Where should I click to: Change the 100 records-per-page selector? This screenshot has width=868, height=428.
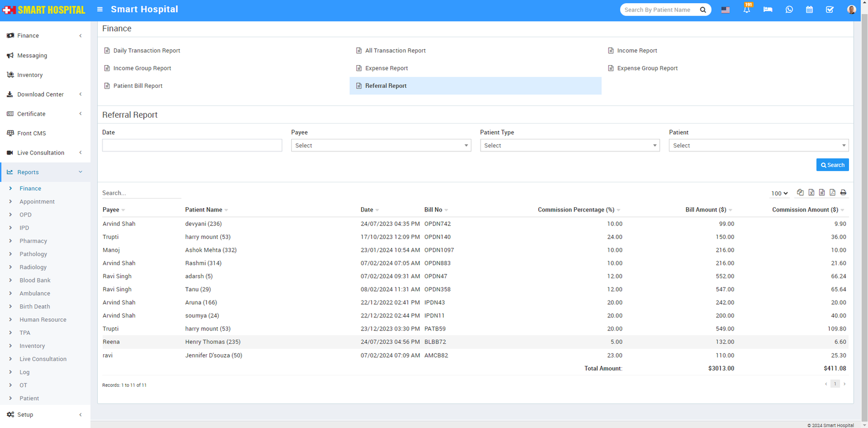[x=779, y=193]
